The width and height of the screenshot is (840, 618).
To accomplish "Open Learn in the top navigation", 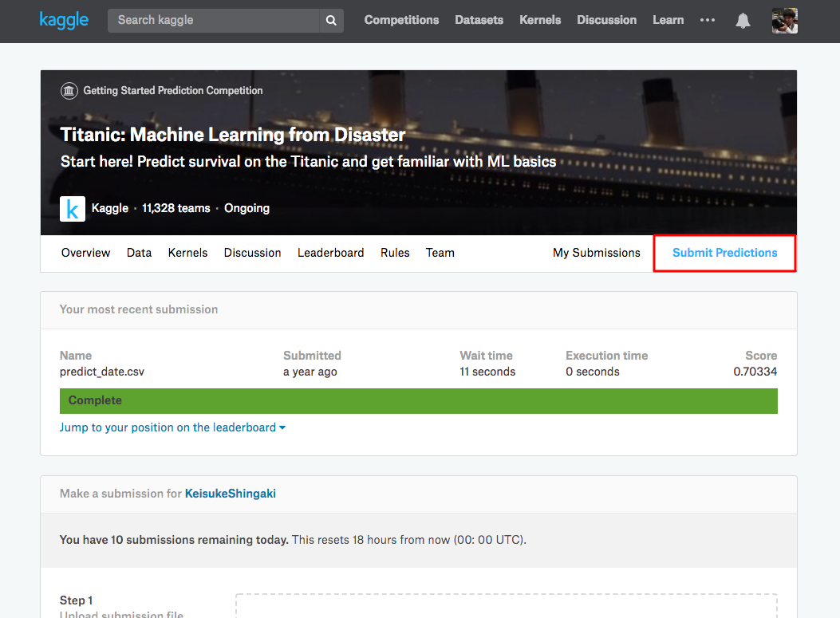I will tap(668, 21).
